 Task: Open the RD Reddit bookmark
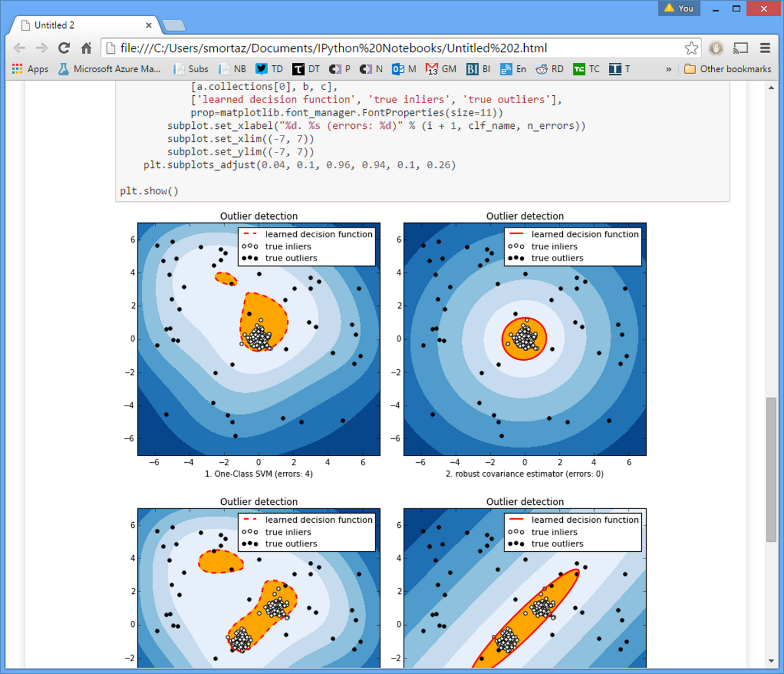coord(549,68)
